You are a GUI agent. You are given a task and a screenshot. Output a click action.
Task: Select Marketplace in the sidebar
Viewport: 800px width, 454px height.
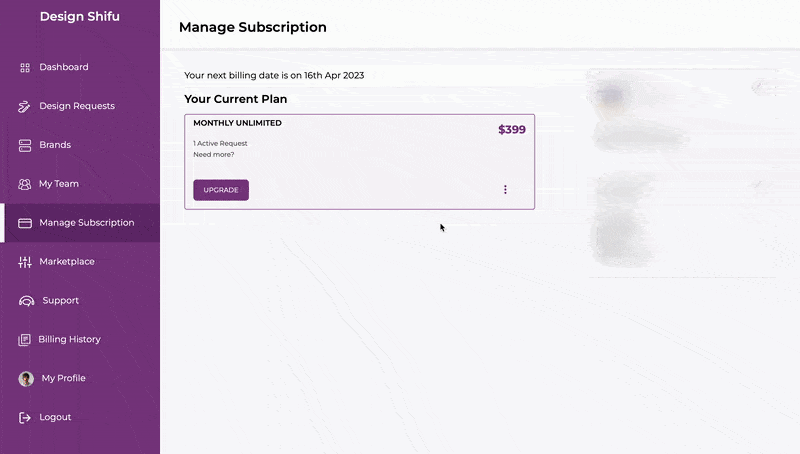[67, 262]
